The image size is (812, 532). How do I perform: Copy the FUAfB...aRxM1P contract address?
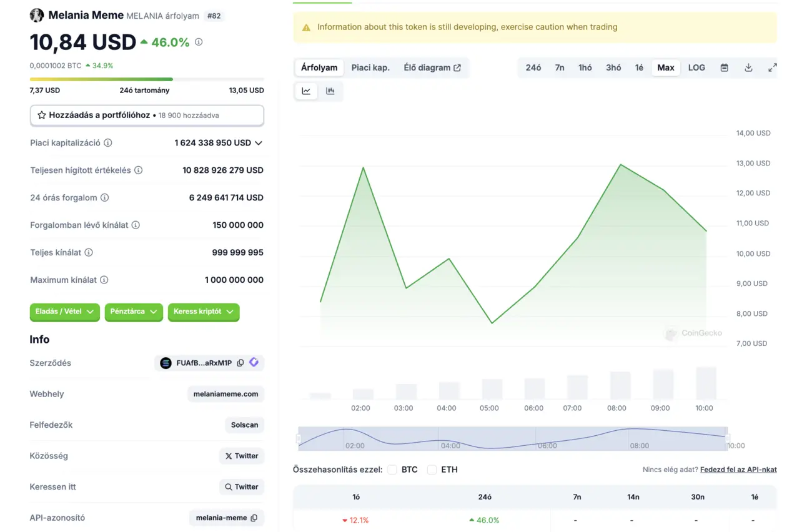[240, 363]
